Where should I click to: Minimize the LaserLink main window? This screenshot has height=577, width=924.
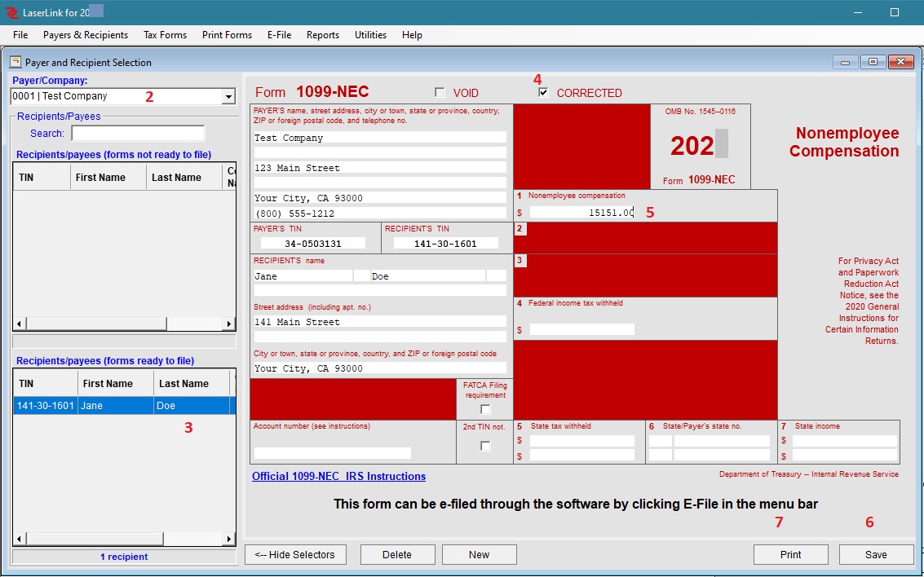(x=858, y=12)
